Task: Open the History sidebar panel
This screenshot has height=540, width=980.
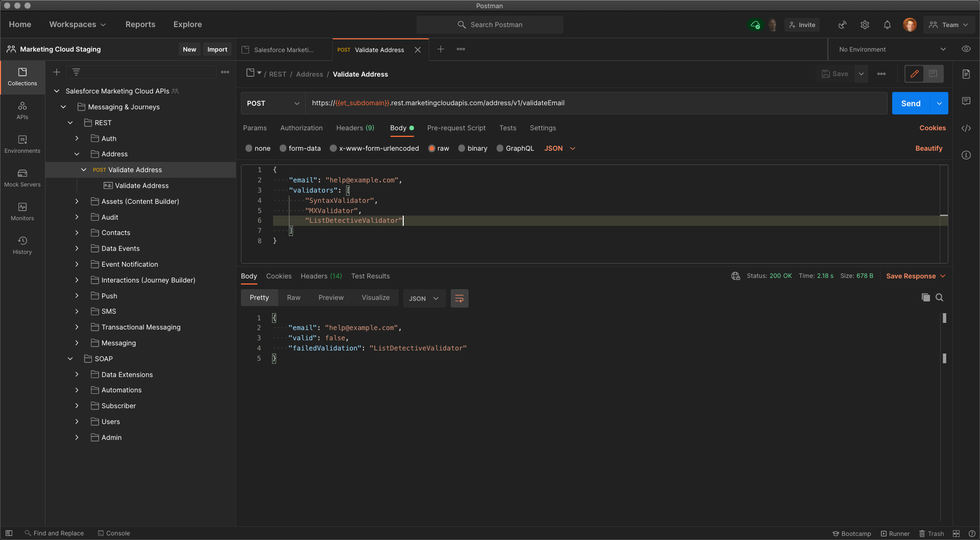Action: (x=22, y=245)
